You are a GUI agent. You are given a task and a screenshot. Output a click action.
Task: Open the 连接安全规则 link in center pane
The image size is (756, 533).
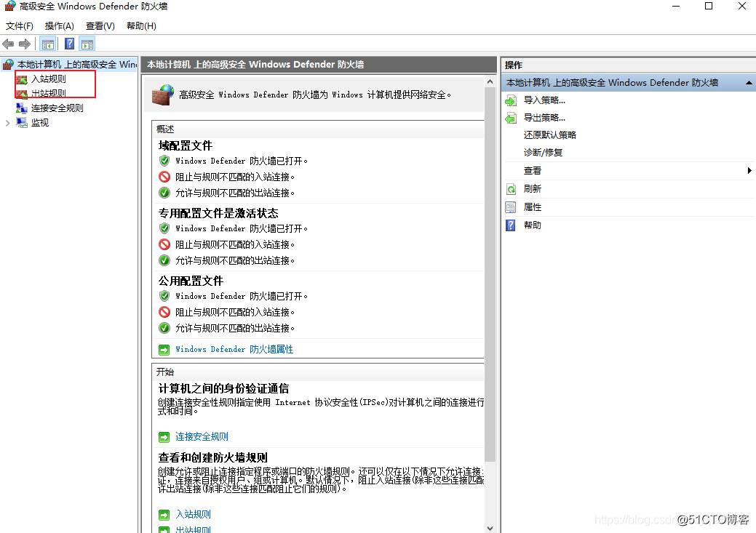point(202,436)
